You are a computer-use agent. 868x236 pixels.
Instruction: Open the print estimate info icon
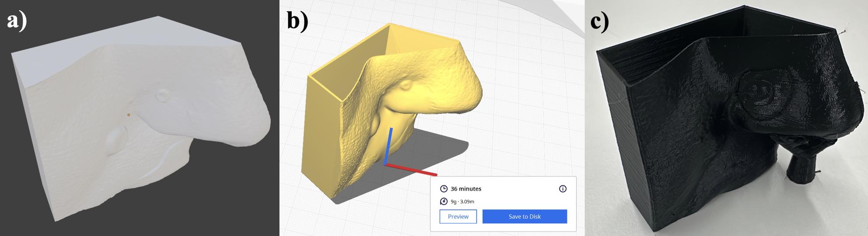[563, 189]
